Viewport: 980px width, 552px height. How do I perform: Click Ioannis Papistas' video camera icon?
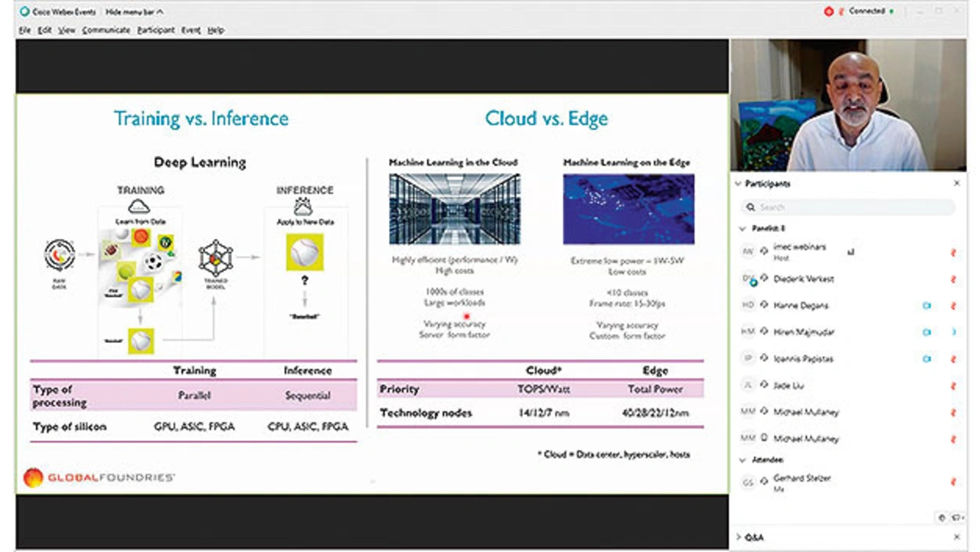(926, 358)
